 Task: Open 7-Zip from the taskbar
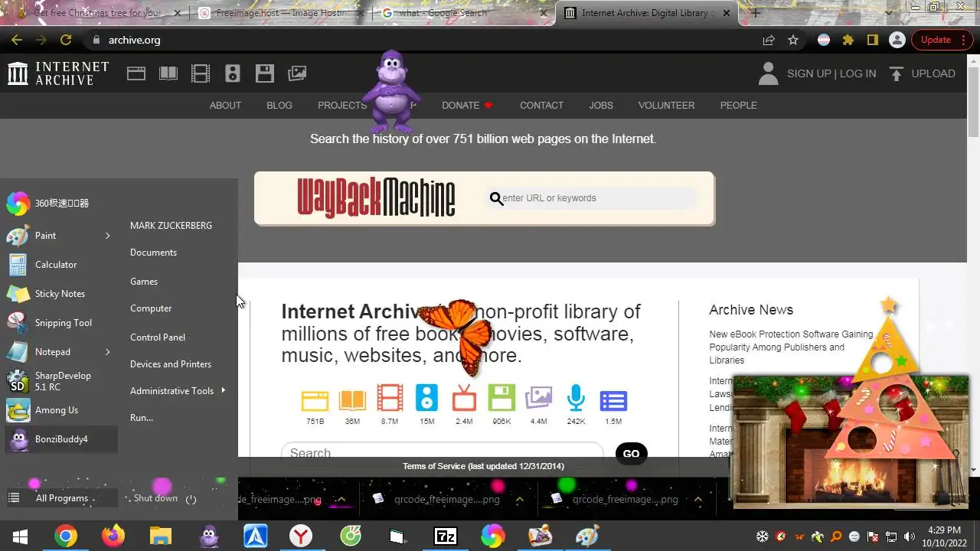[446, 536]
